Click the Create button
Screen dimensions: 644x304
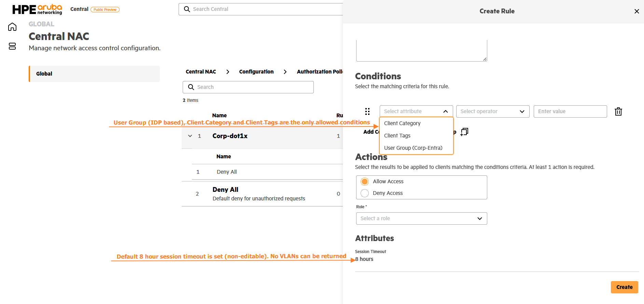625,287
